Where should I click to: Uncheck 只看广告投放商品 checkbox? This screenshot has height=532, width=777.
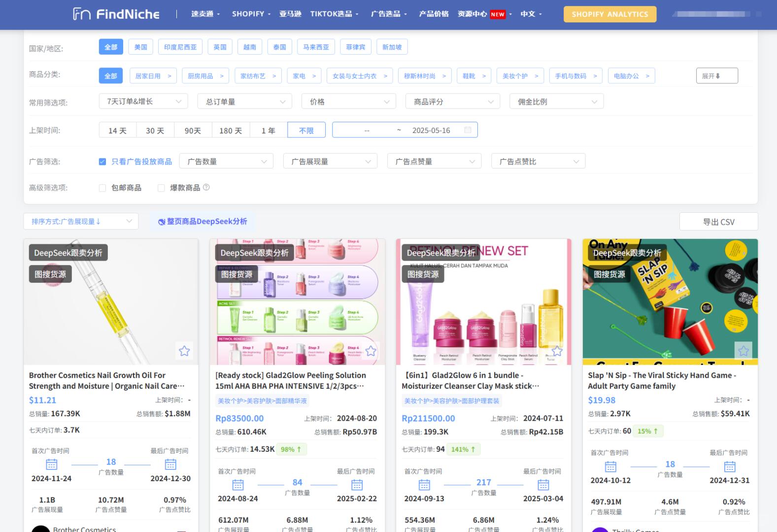click(102, 162)
